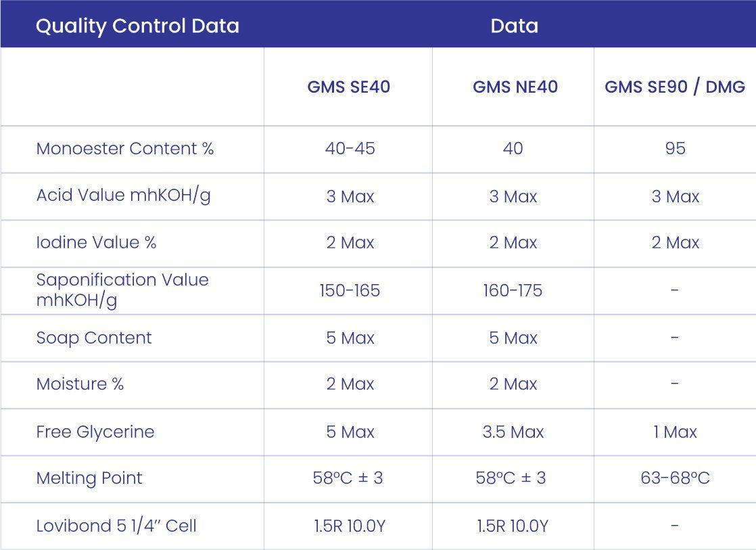This screenshot has height=550, width=756.
Task: Click the 95 monoester content value
Action: click(x=675, y=149)
